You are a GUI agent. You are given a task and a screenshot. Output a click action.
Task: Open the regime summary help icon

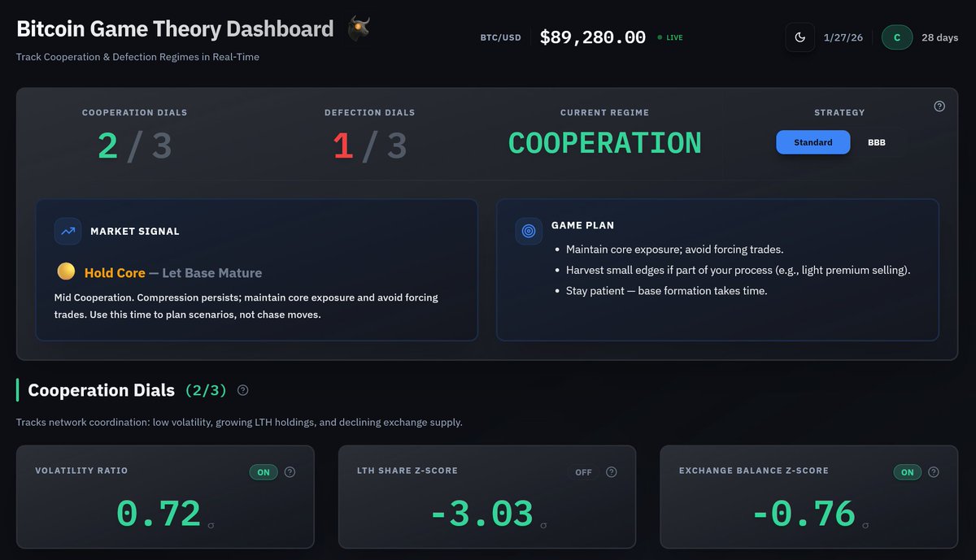click(939, 106)
